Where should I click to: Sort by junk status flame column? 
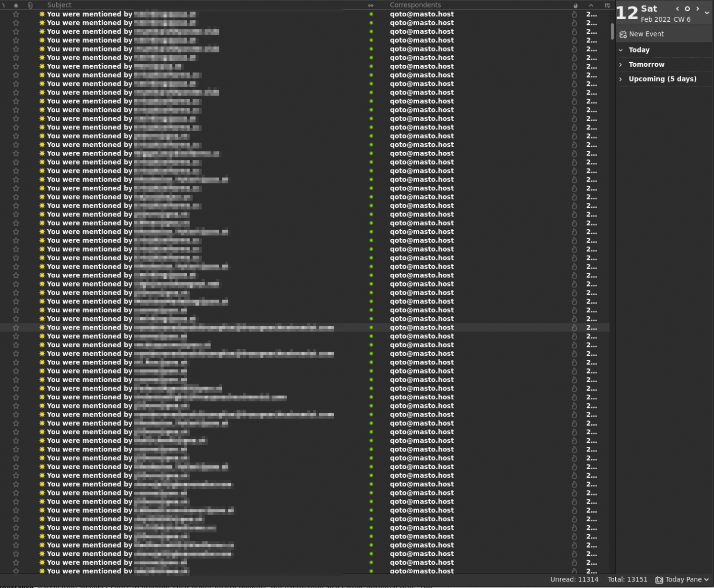tap(575, 5)
